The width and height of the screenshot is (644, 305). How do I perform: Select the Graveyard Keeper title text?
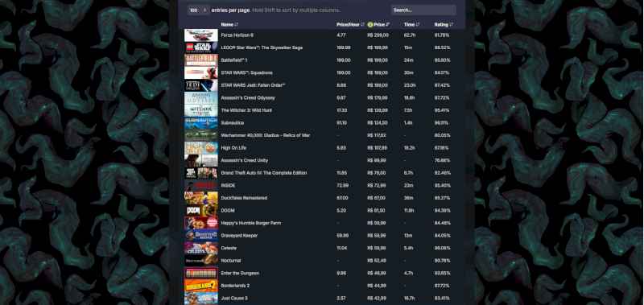tap(239, 236)
